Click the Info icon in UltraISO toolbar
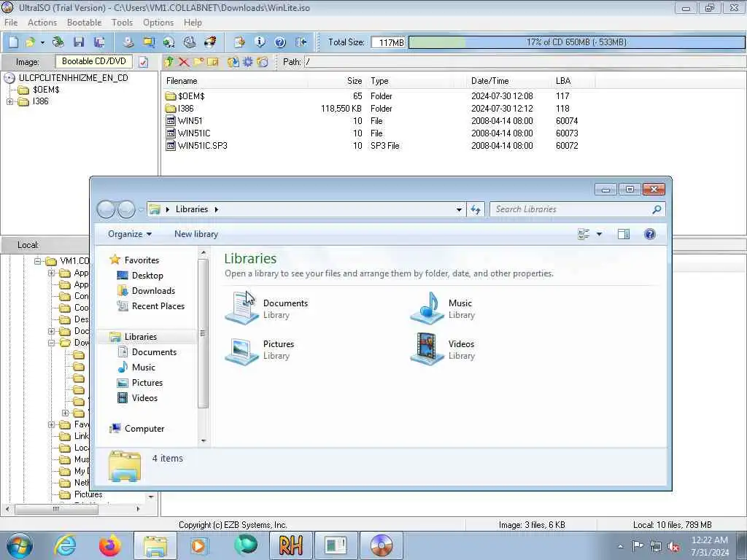The image size is (747, 560). point(260,42)
